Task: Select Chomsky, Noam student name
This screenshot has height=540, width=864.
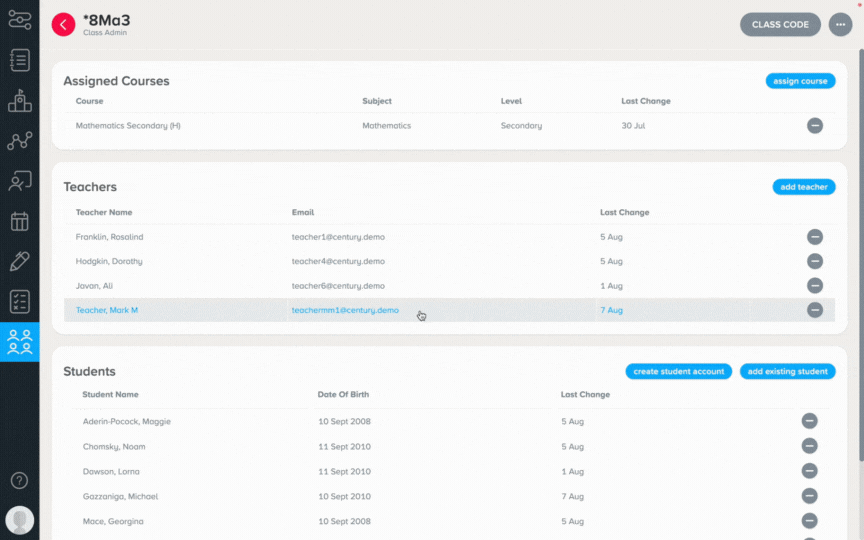Action: pyautogui.click(x=114, y=446)
